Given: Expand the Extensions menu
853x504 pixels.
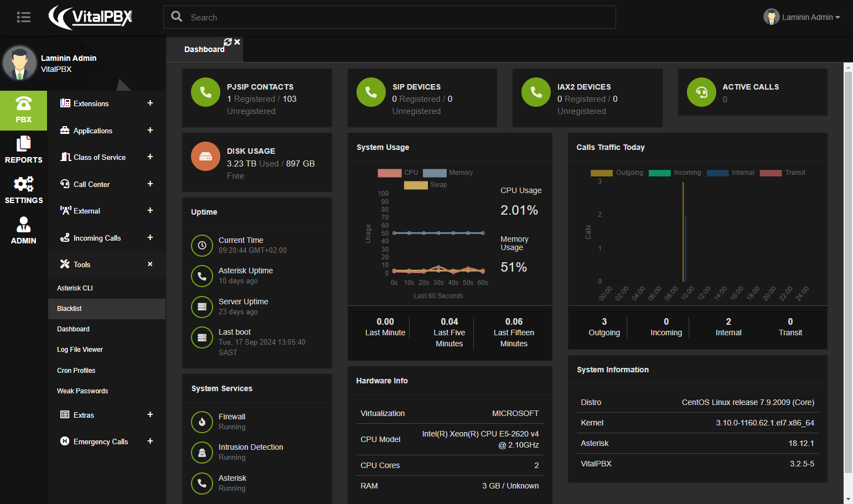Looking at the screenshot, I should [x=107, y=103].
